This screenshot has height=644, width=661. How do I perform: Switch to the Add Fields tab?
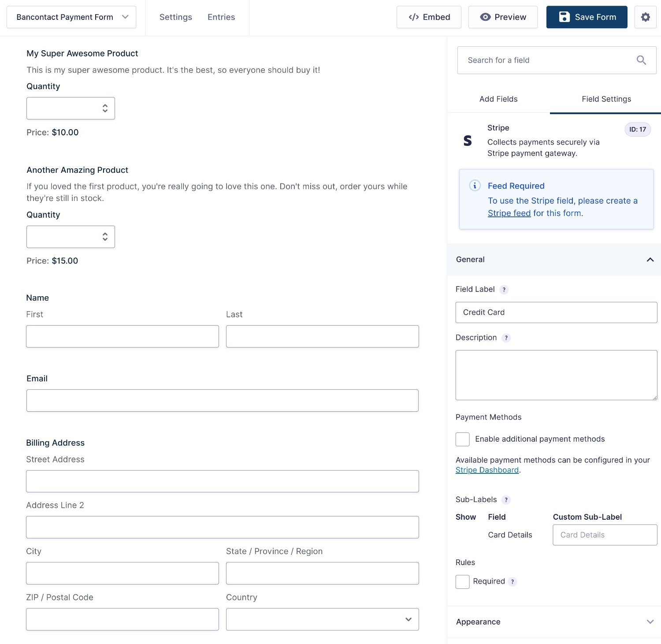click(498, 99)
